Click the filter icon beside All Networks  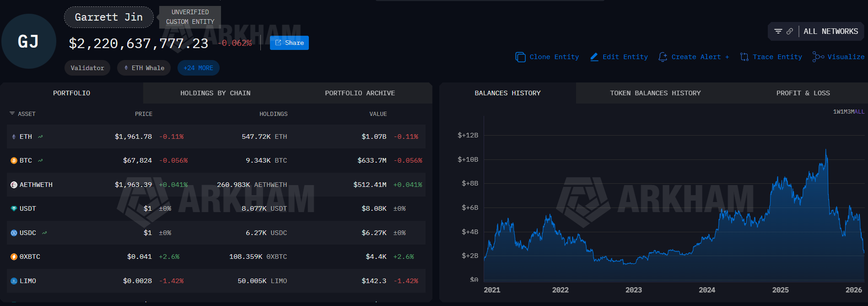tap(778, 31)
